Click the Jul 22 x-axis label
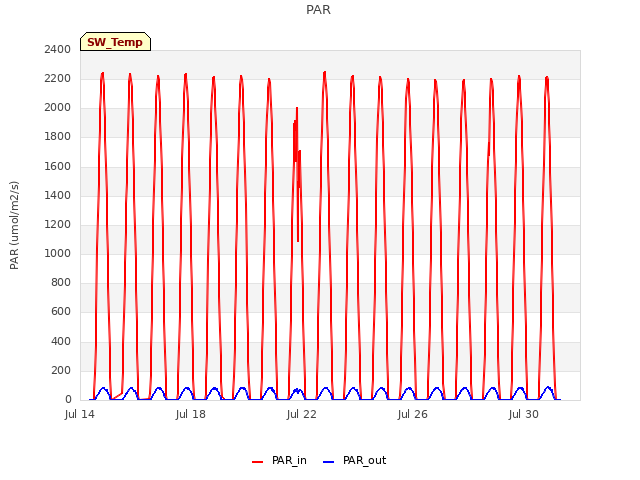640x480 pixels. [302, 414]
